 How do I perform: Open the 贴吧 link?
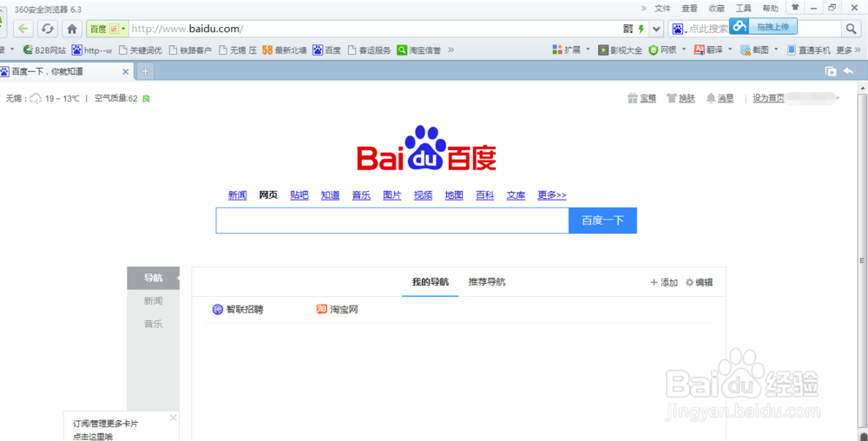(x=299, y=195)
